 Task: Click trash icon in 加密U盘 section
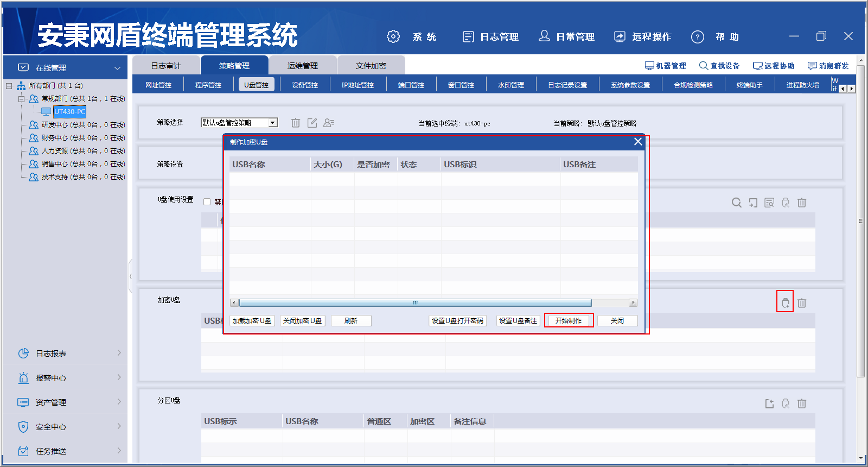[802, 303]
